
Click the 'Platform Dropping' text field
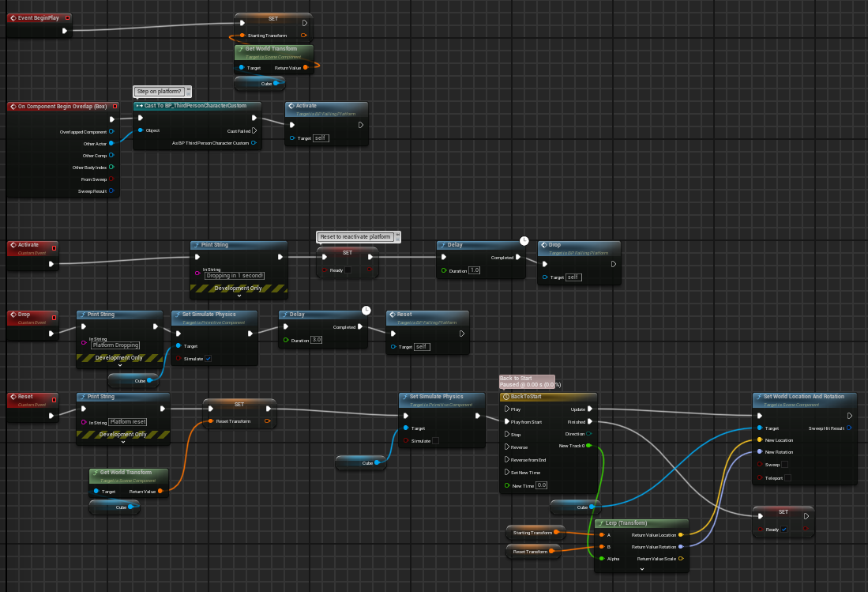115,345
